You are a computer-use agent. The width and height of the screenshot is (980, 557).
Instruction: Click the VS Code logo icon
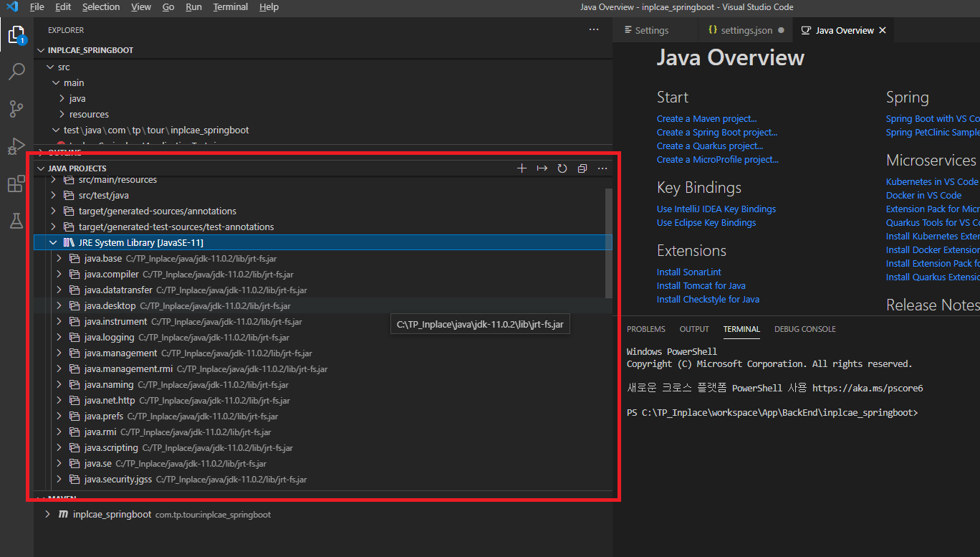[x=11, y=7]
